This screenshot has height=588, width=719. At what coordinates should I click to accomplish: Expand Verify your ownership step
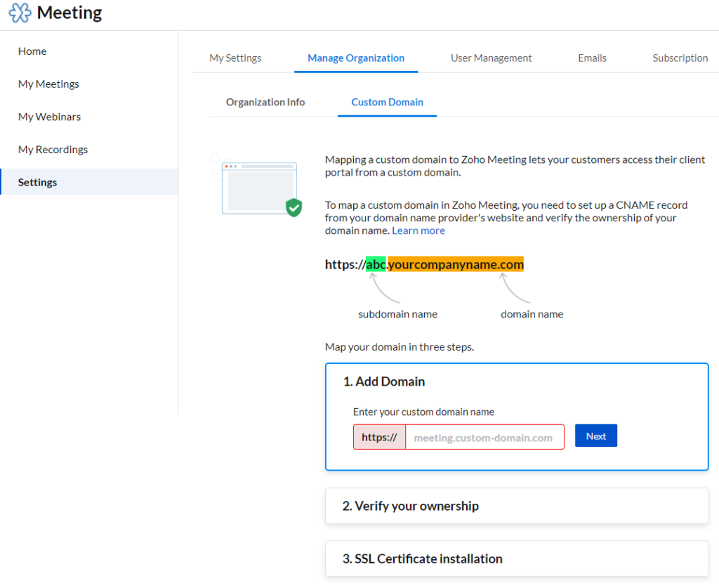[517, 506]
